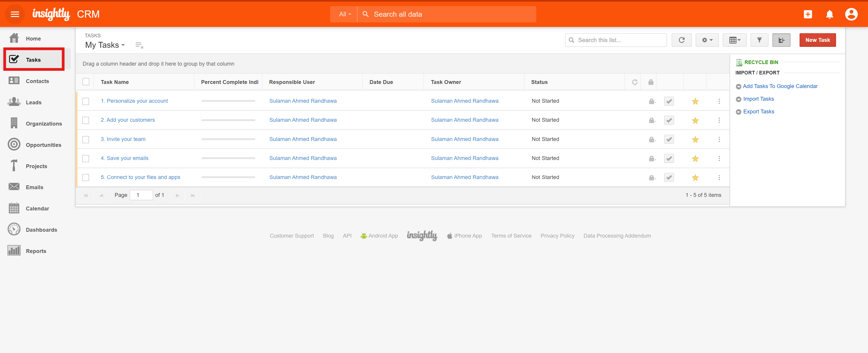Check the Save your emails row checkbox
This screenshot has width=868, height=353.
tap(86, 158)
